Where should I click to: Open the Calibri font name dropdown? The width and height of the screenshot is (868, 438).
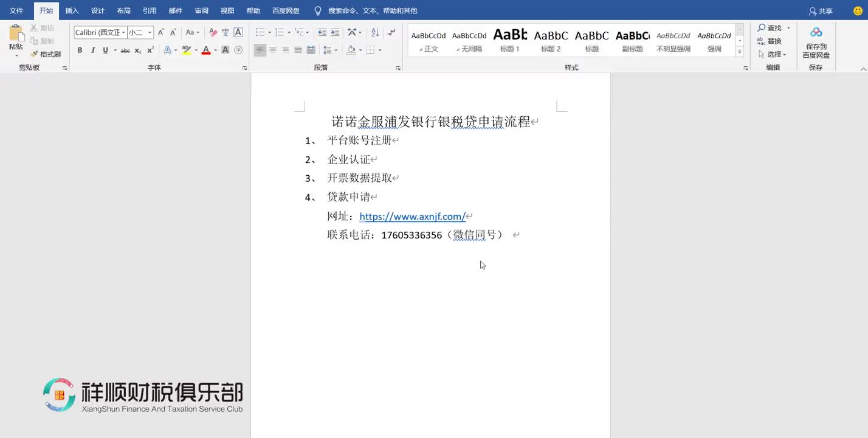point(124,32)
